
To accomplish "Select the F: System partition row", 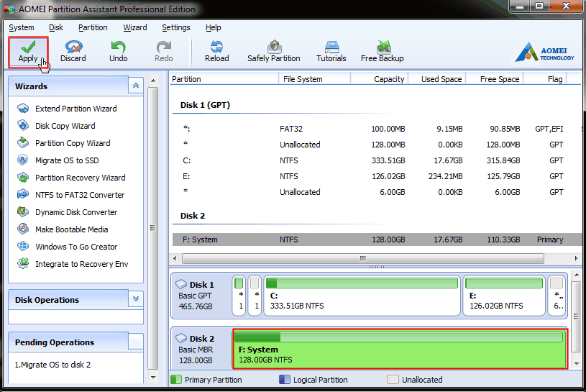I will (x=376, y=240).
